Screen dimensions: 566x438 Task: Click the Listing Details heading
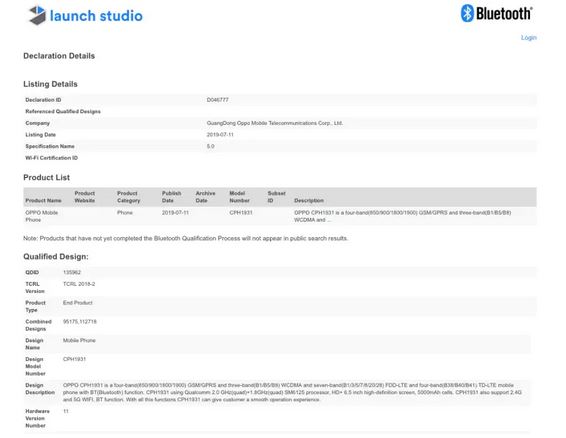(x=50, y=84)
